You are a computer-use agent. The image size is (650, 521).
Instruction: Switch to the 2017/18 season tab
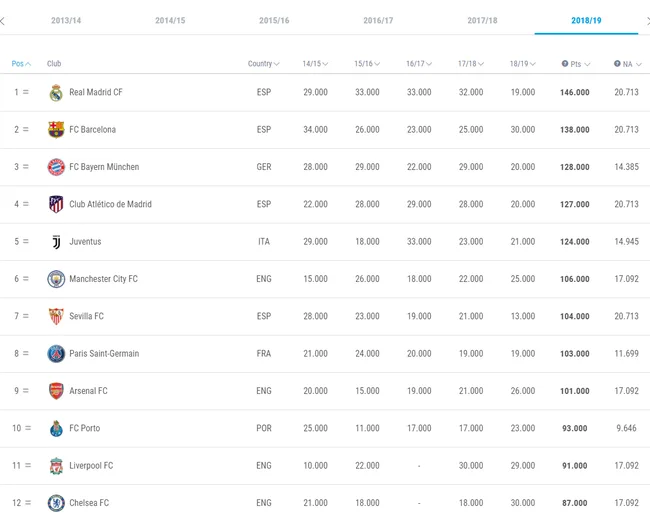482,21
